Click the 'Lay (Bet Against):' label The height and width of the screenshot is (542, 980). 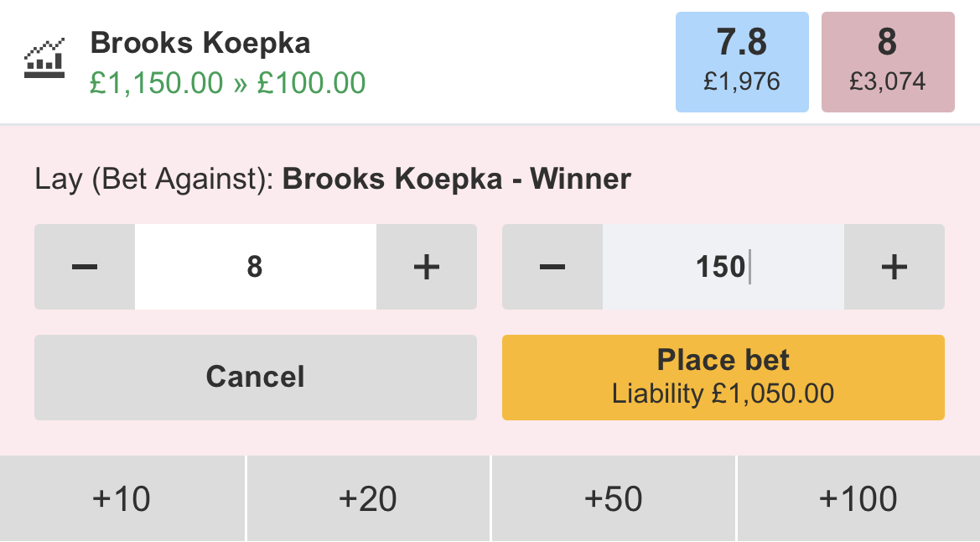point(154,179)
